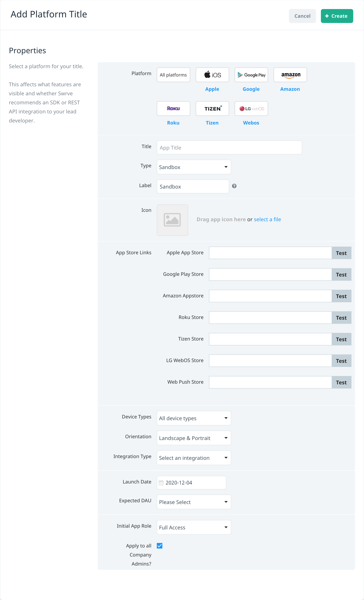Select the LG webOS platform logo
This screenshot has height=600, width=364.
click(x=251, y=109)
